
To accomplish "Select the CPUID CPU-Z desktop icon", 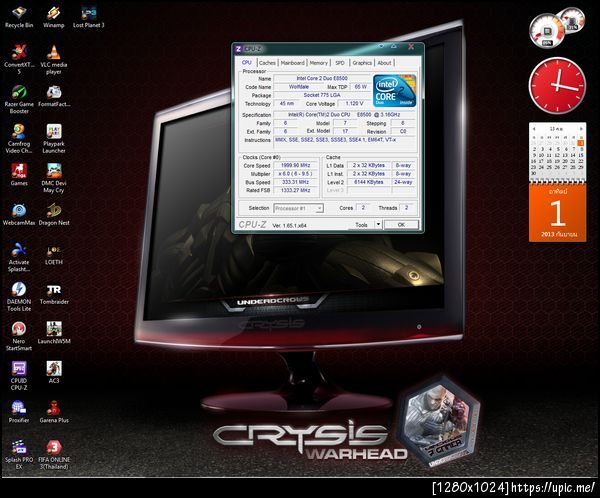I will point(19,376).
